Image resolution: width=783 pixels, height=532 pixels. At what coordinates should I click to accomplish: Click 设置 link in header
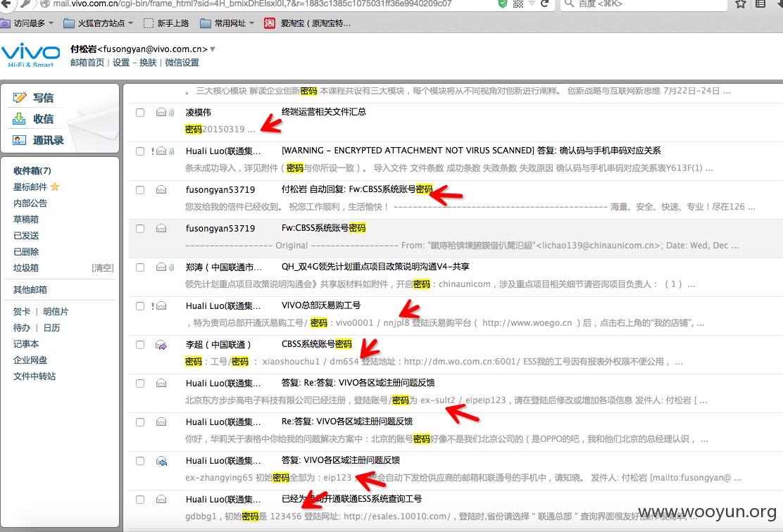tap(121, 63)
